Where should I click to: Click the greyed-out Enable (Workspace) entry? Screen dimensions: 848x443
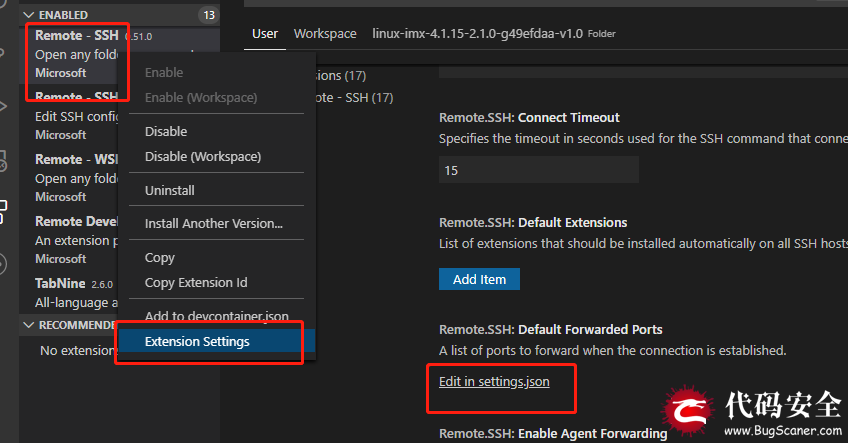tap(201, 97)
